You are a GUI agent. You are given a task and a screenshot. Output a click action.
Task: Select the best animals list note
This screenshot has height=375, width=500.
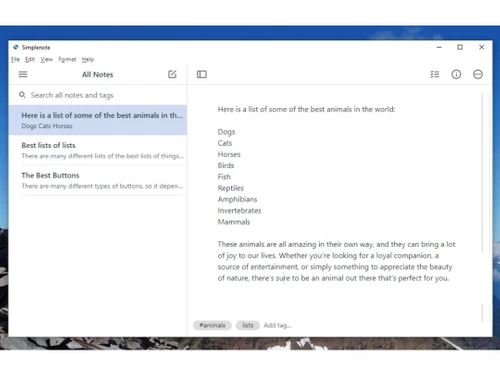tap(98, 120)
